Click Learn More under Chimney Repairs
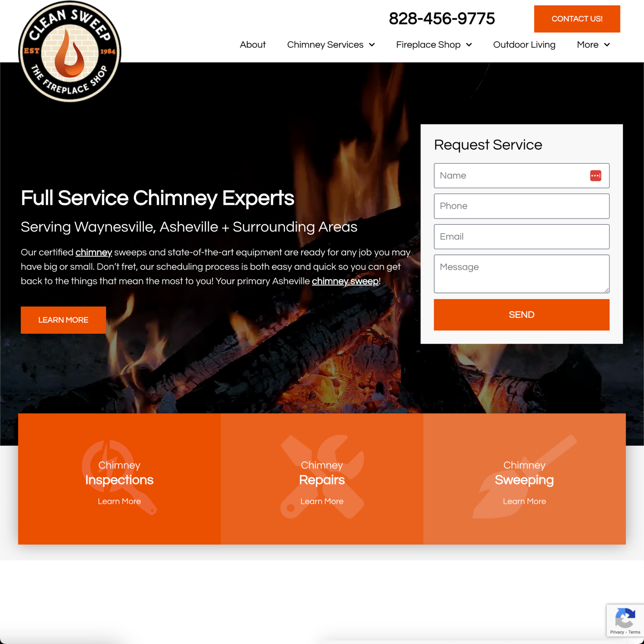 pyautogui.click(x=321, y=502)
